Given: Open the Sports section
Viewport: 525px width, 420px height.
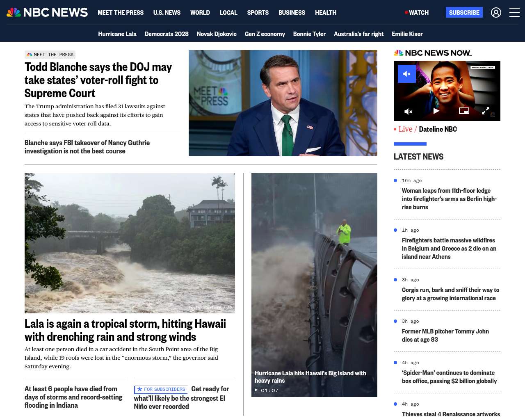Looking at the screenshot, I should pyautogui.click(x=258, y=13).
